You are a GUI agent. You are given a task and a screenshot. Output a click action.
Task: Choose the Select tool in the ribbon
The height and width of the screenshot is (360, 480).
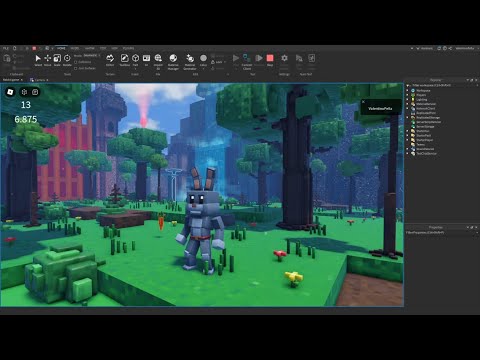pos(38,60)
